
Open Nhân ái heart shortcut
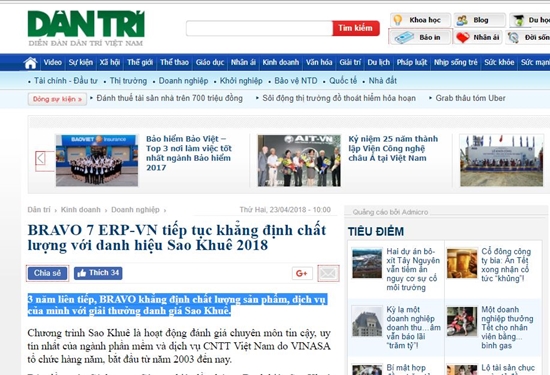(478, 37)
